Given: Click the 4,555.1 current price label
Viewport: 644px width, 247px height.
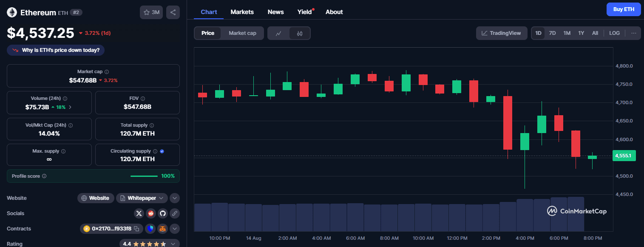Looking at the screenshot, I should (x=624, y=156).
